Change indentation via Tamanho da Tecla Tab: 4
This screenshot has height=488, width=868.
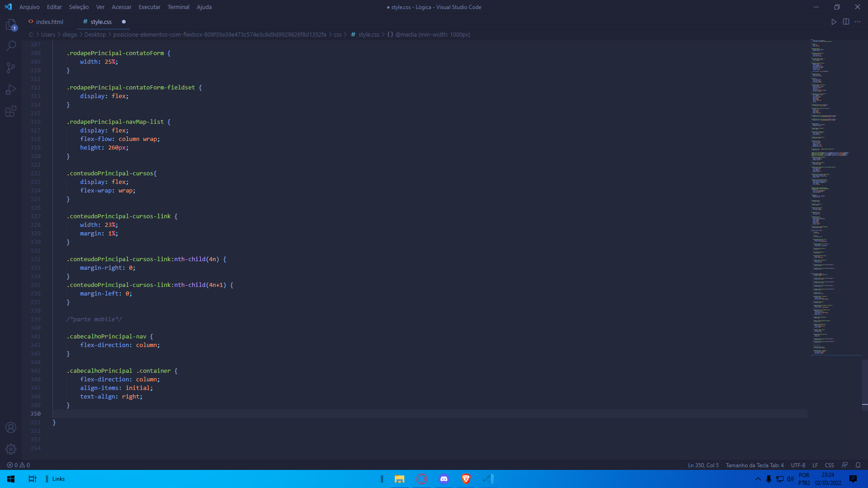pyautogui.click(x=755, y=465)
